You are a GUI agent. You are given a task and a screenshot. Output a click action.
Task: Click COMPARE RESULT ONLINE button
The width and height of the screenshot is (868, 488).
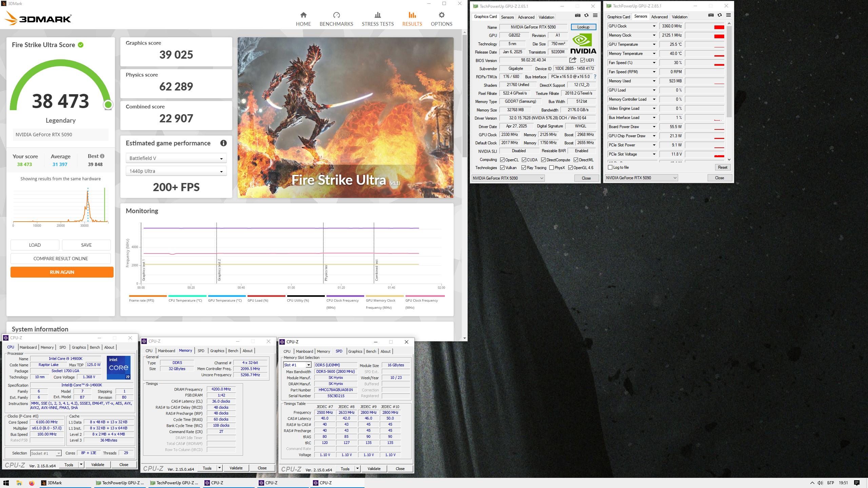[x=61, y=259]
